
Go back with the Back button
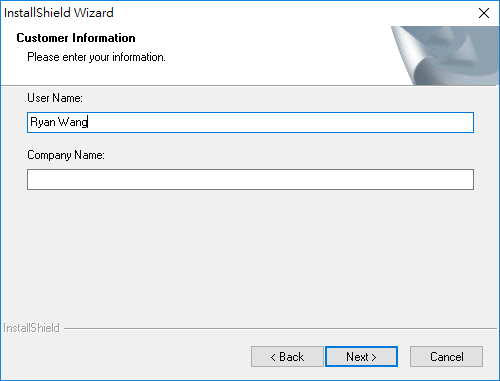click(x=287, y=357)
